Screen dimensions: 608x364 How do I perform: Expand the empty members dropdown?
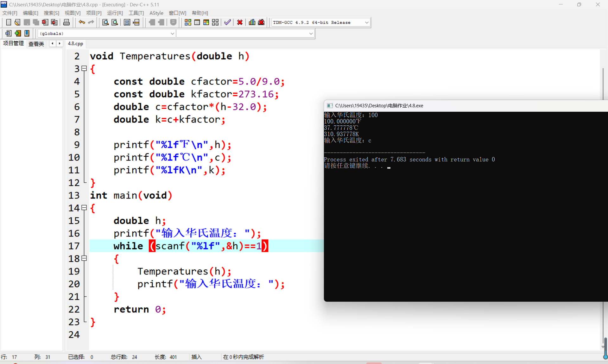[311, 34]
